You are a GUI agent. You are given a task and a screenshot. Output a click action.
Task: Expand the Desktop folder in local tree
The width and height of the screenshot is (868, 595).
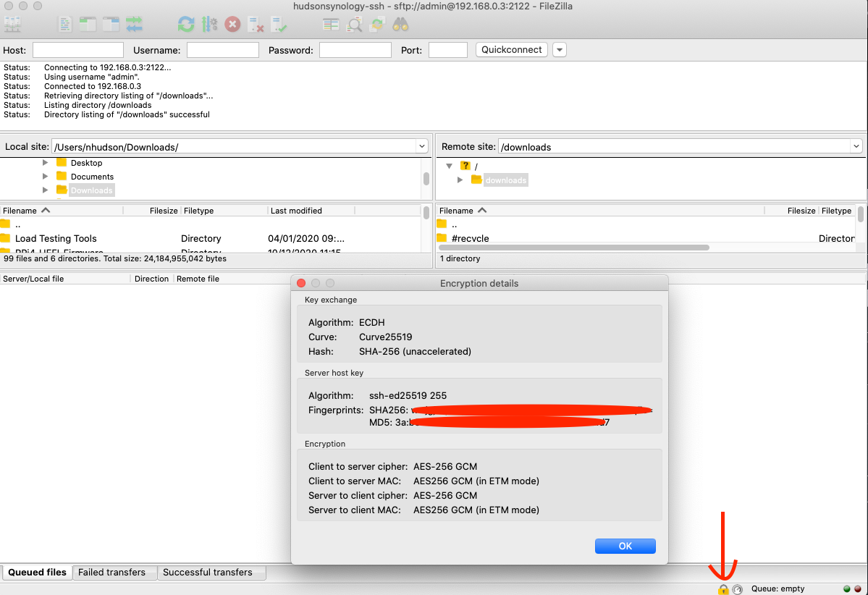46,163
